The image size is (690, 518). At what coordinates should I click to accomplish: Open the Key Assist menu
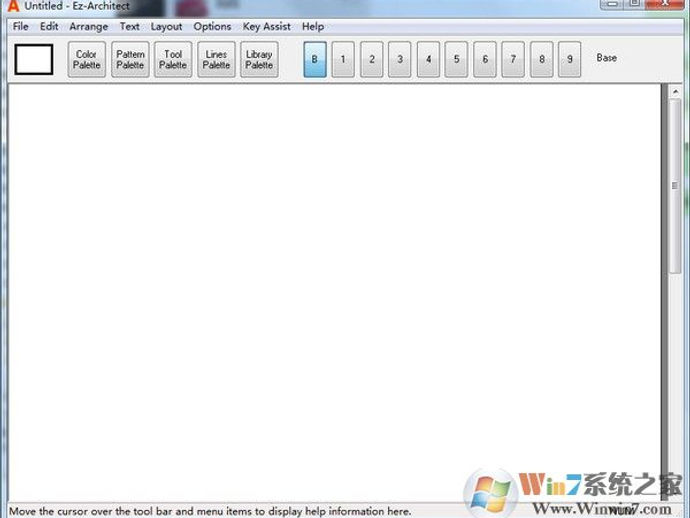[x=266, y=26]
